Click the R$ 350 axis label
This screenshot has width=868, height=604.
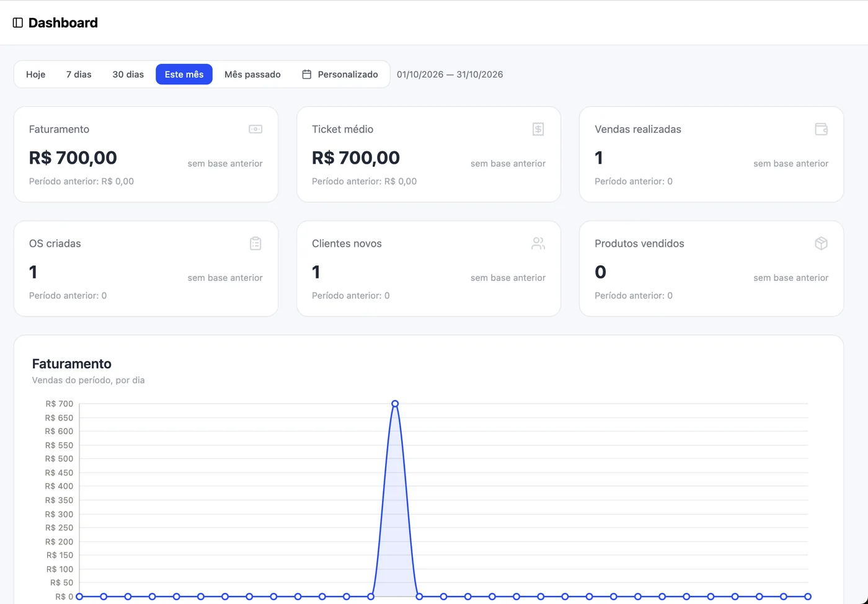[x=59, y=500]
